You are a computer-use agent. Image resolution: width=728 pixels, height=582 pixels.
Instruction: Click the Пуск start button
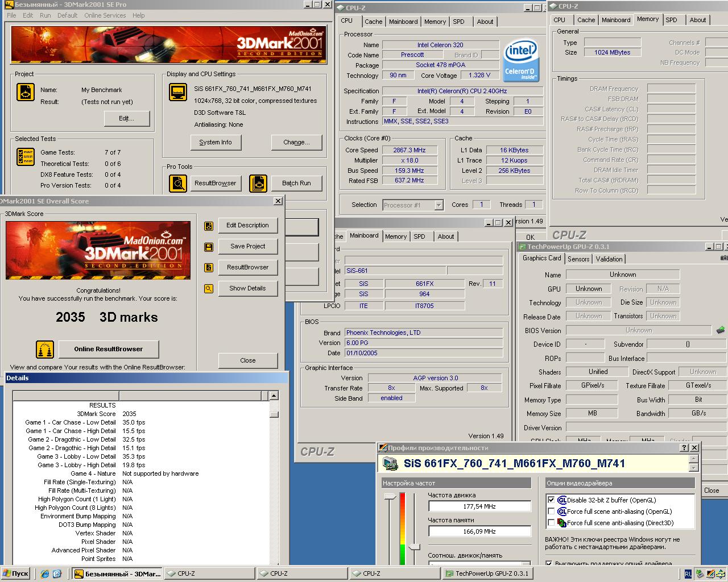coord(16,574)
